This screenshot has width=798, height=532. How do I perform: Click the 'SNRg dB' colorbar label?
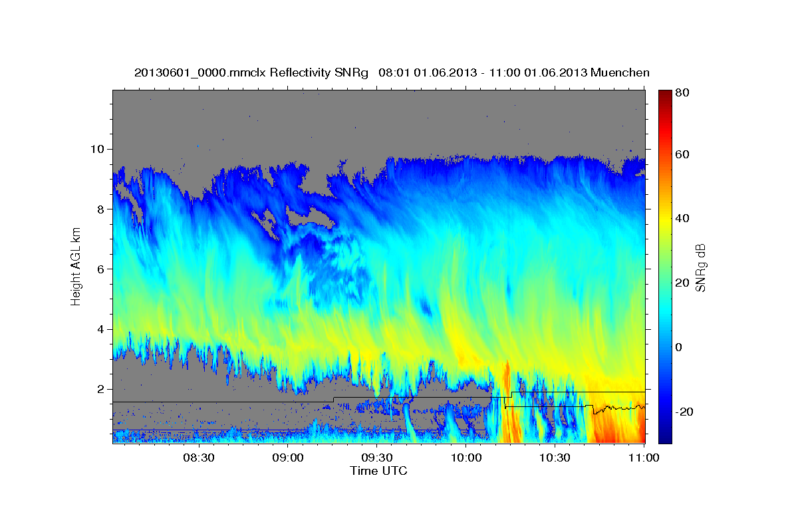pyautogui.click(x=700, y=267)
